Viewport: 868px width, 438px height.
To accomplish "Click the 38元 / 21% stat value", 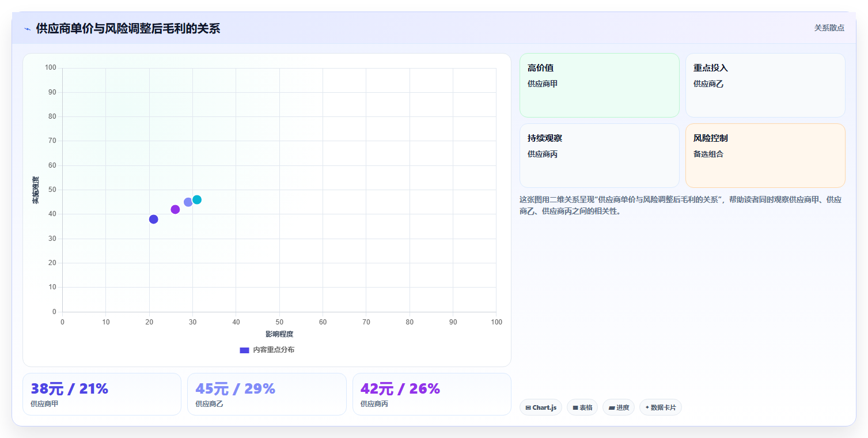I will click(x=69, y=389).
